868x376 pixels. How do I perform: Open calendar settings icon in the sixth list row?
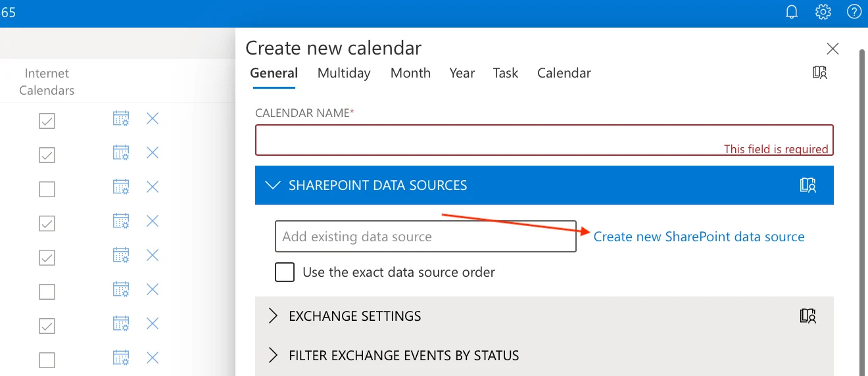point(121,289)
